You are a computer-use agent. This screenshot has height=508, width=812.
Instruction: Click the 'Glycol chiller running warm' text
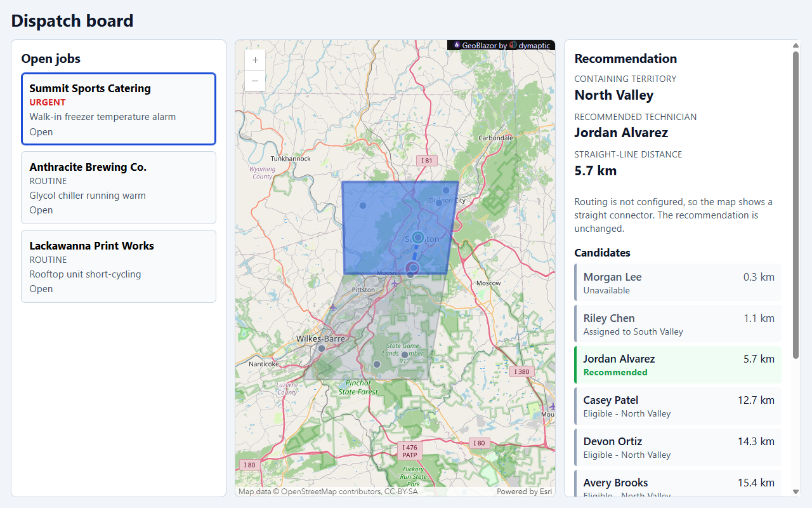[88, 196]
